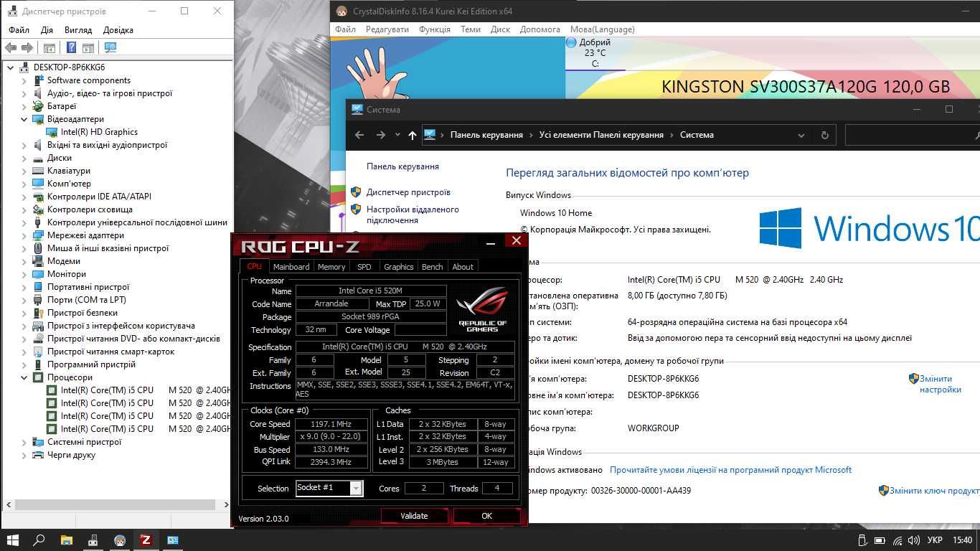Select Intel(R) HD Graphics device
The width and height of the screenshot is (980, 551).
coord(99,132)
